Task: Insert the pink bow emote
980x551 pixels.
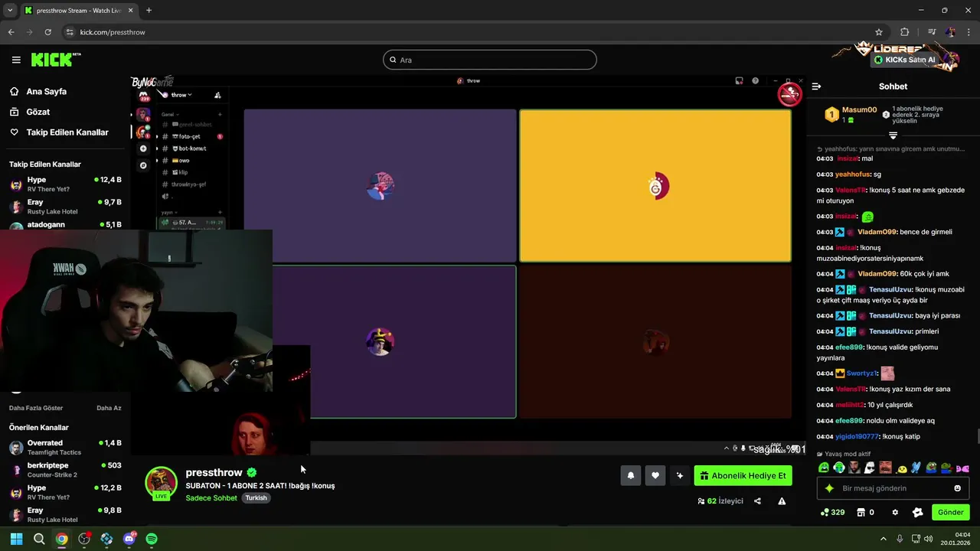Action: click(962, 468)
